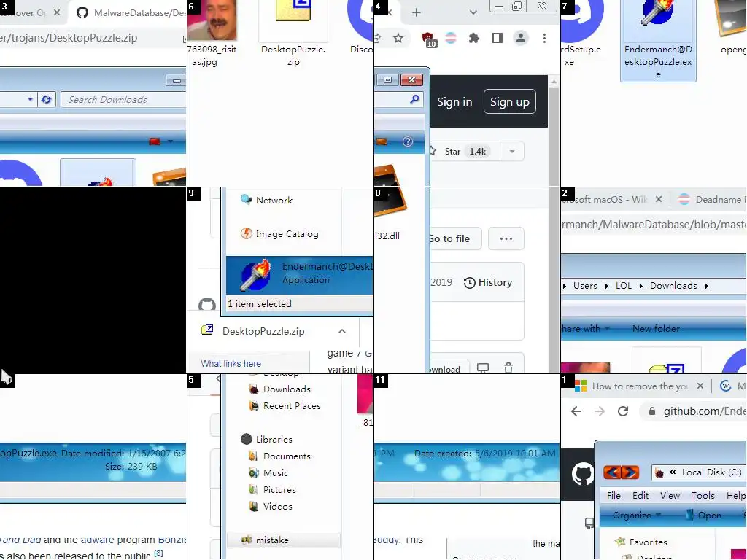Viewport: 747px width, 560px height.
Task: Open the Explorer Tools menu
Action: click(x=703, y=496)
